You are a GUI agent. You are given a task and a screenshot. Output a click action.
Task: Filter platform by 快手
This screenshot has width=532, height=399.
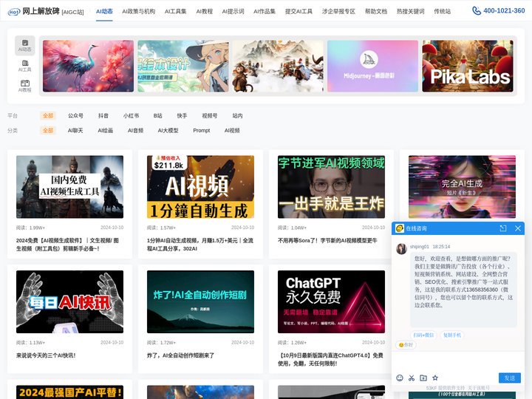coord(182,116)
